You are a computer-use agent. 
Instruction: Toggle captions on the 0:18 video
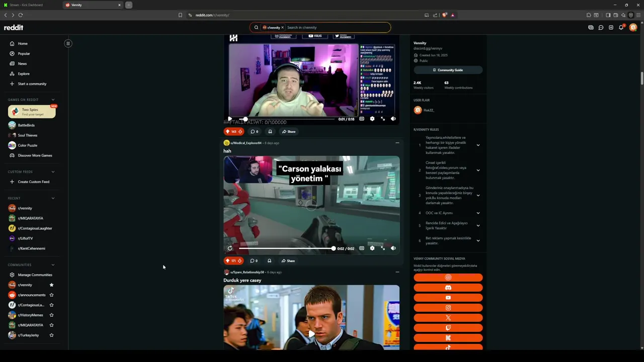pyautogui.click(x=362, y=119)
